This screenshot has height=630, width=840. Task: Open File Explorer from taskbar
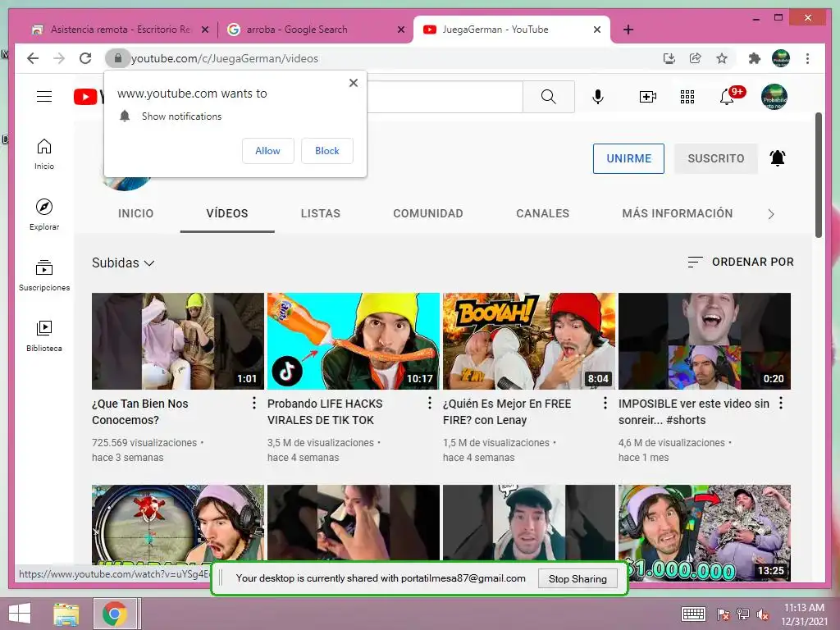click(x=66, y=614)
